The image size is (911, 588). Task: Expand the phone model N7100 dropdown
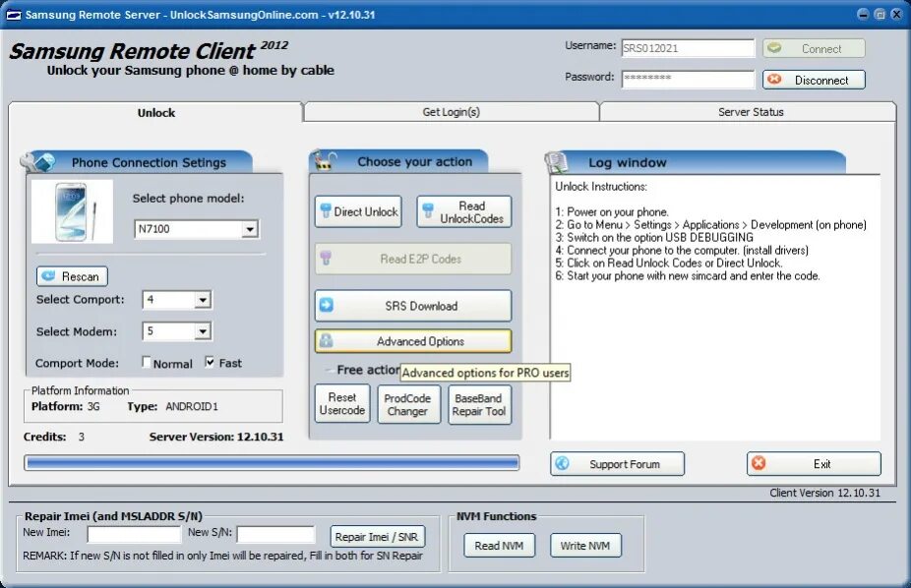pyautogui.click(x=250, y=229)
